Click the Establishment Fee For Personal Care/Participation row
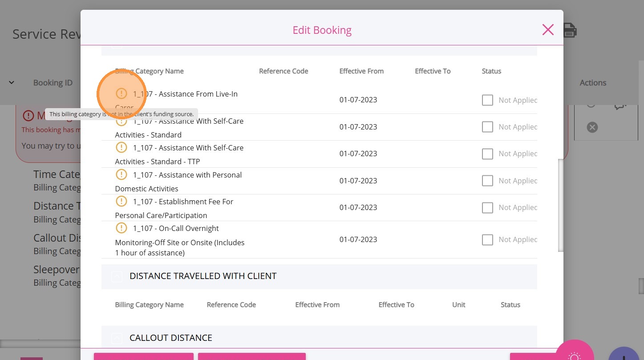The image size is (644, 360). (x=182, y=208)
